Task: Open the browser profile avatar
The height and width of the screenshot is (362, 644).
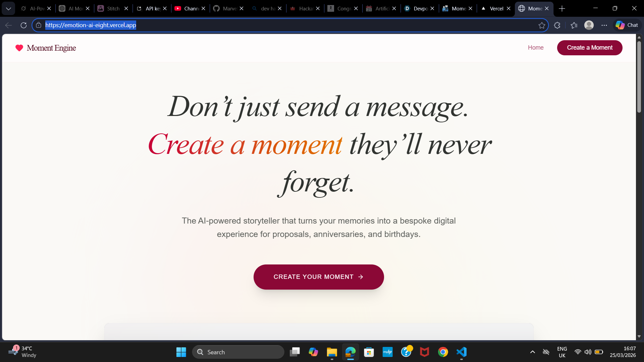Action: [x=589, y=25]
